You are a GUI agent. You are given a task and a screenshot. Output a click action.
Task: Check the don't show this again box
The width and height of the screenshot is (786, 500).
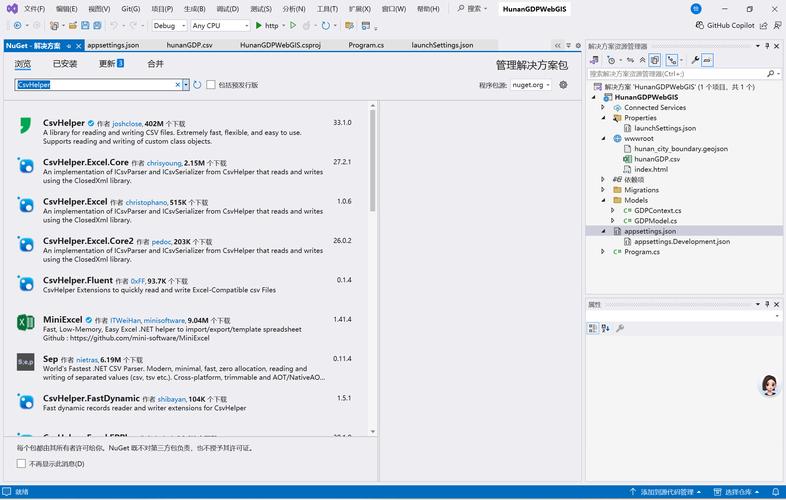(21, 464)
